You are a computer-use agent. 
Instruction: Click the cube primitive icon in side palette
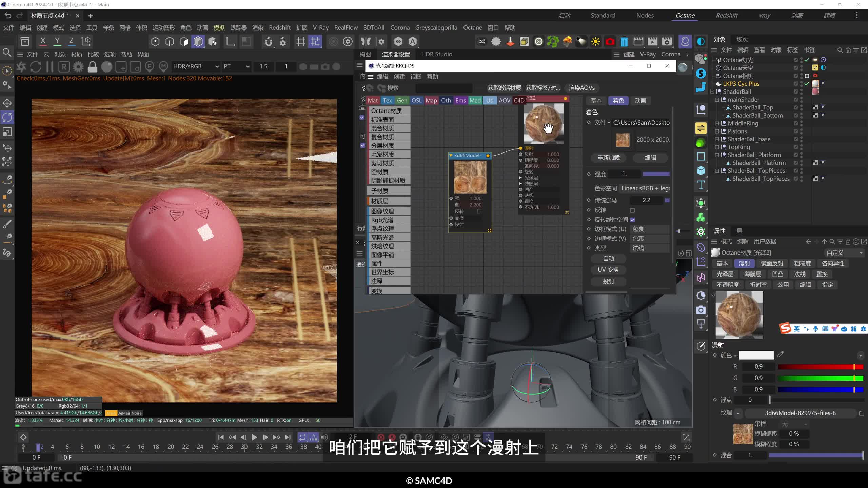click(701, 170)
